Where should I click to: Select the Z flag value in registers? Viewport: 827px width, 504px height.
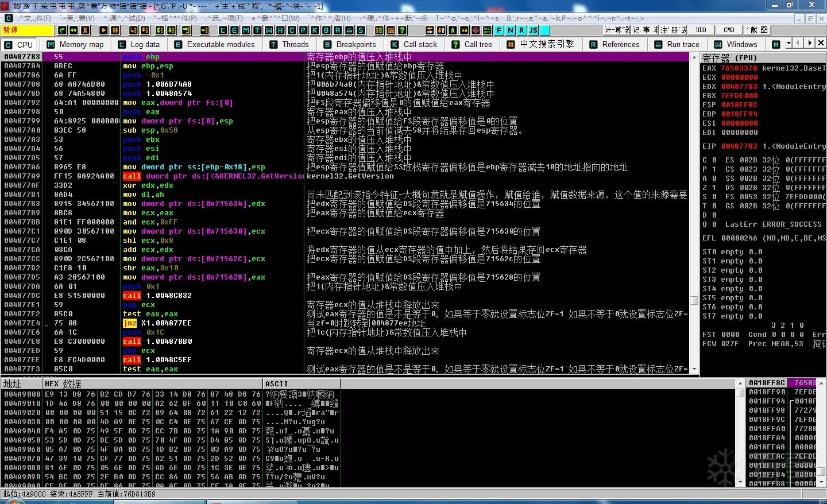(714, 188)
